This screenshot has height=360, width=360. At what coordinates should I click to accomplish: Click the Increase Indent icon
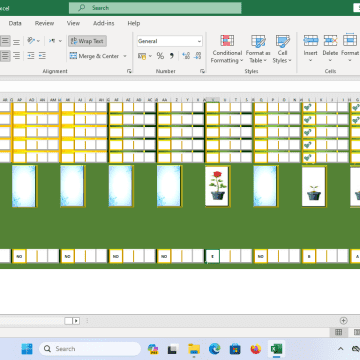tap(42, 56)
